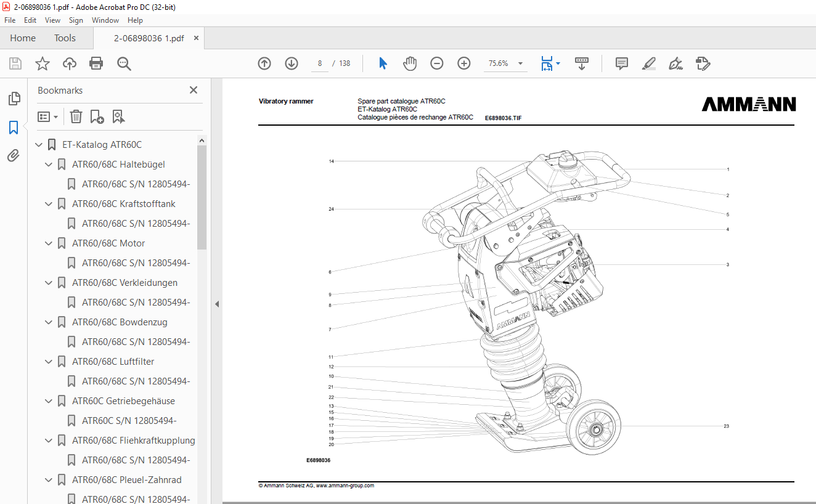Viewport: 816px width, 504px height.
Task: Switch to the Home tab
Action: pos(23,38)
